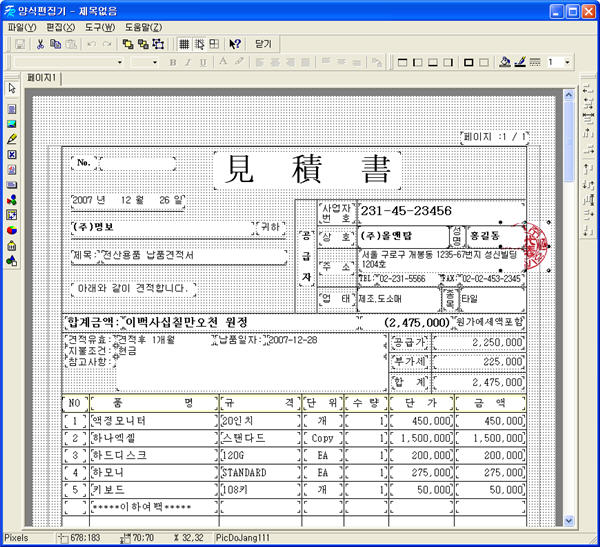Open the font name dropdown
Image resolution: width=600 pixels, height=547 pixels.
pos(120,62)
